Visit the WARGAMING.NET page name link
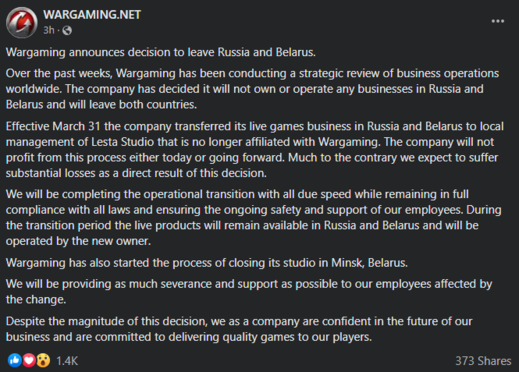 click(92, 15)
